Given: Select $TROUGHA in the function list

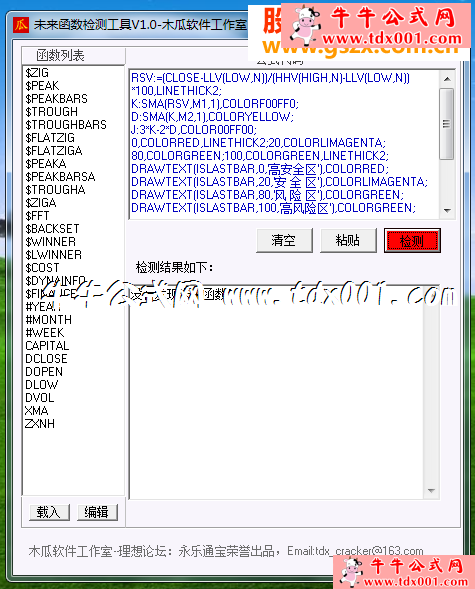Looking at the screenshot, I should coord(55,190).
